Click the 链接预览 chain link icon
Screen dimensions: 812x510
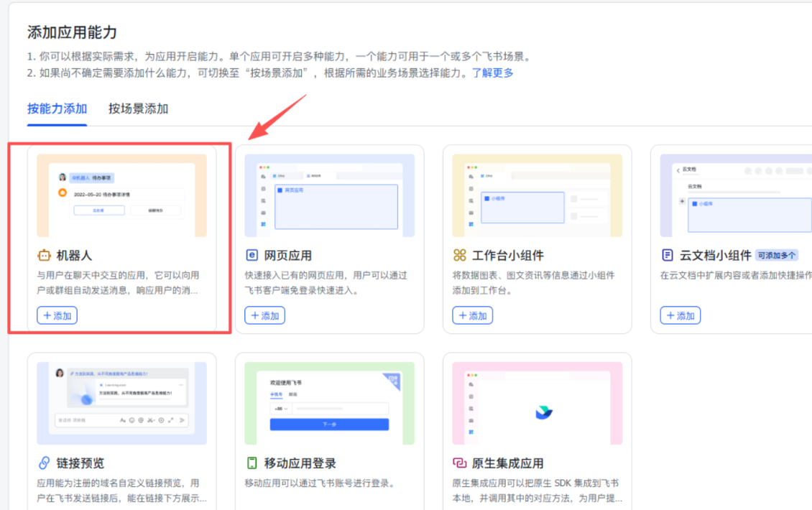pos(45,463)
